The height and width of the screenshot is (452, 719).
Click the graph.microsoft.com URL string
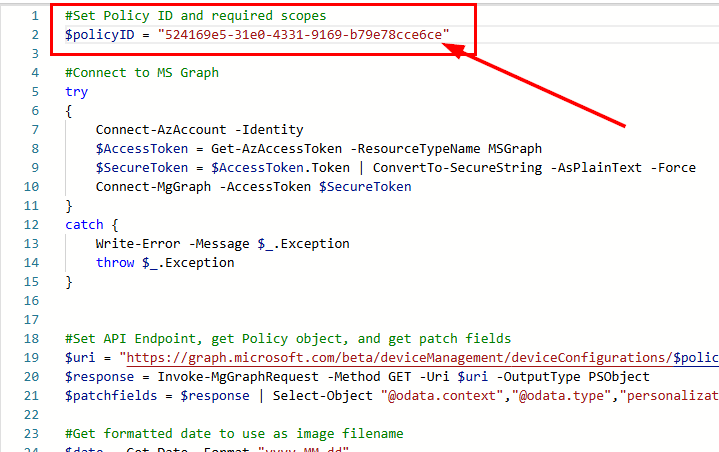[x=400, y=357]
